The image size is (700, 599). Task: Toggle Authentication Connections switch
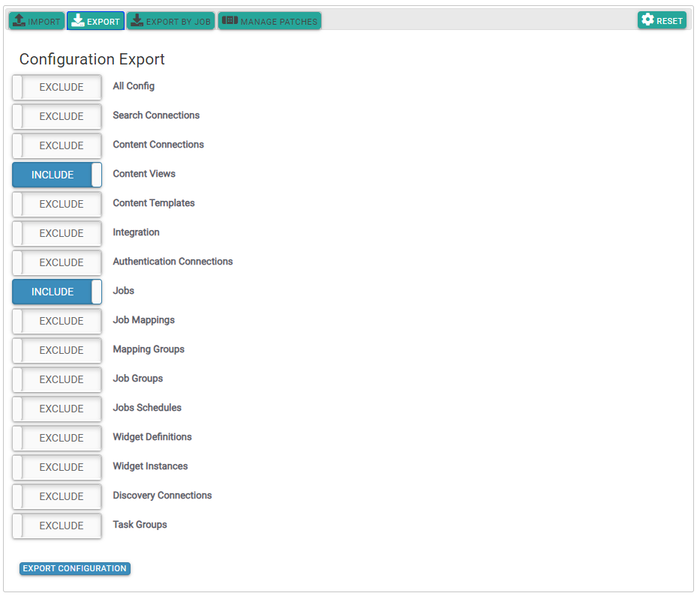click(57, 262)
